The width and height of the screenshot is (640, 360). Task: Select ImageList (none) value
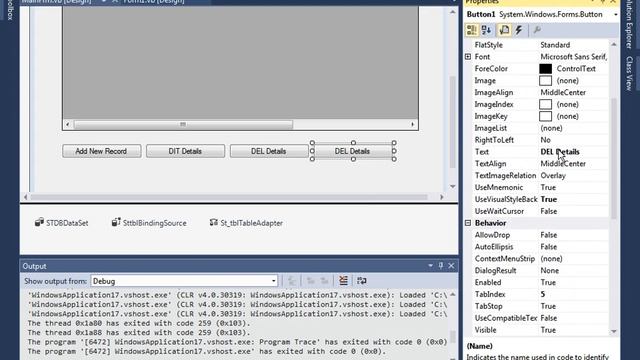(x=551, y=128)
